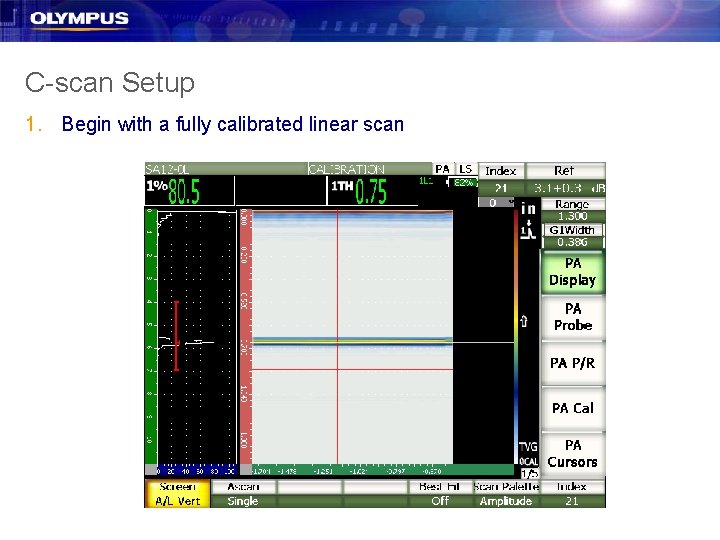720x540 pixels.
Task: Click the PA mode indicator
Action: (x=442, y=169)
